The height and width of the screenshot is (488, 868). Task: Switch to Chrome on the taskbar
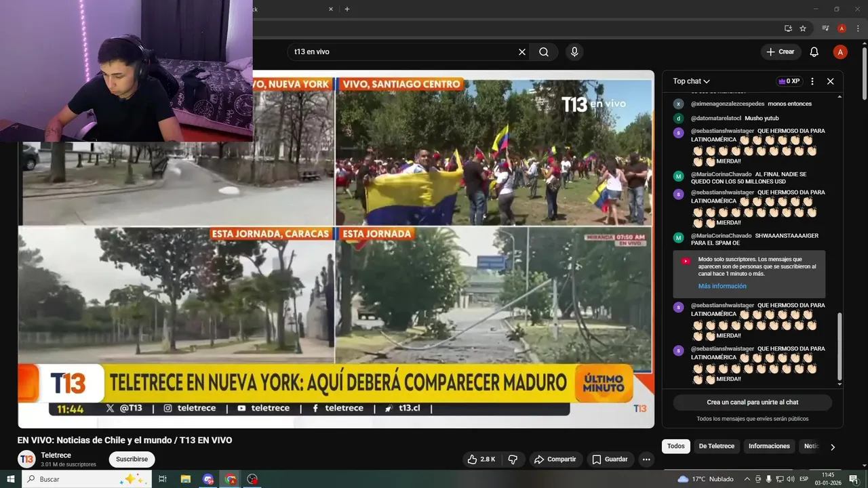[x=231, y=479]
